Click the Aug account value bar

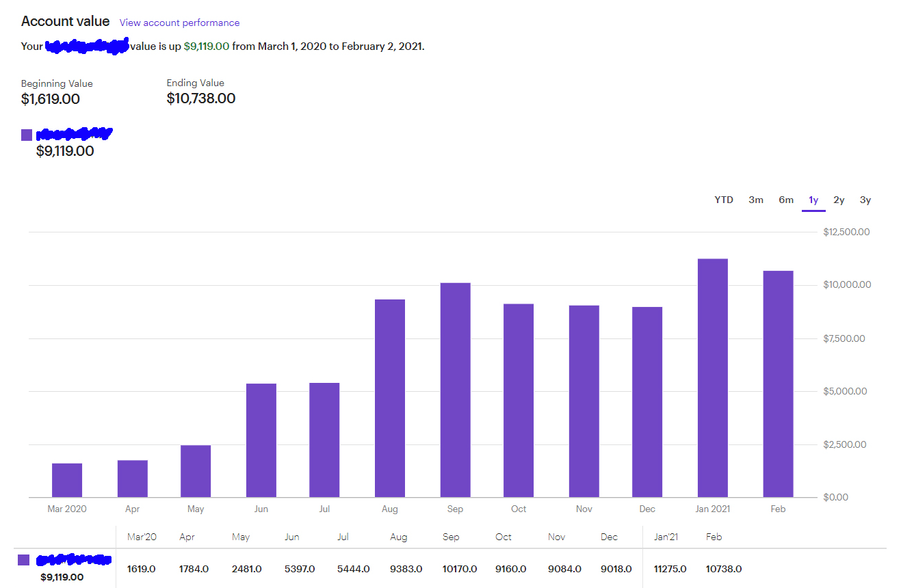pyautogui.click(x=389, y=398)
